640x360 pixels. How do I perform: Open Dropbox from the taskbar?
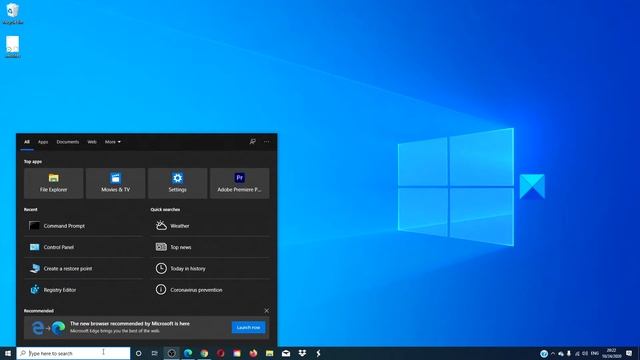302,353
